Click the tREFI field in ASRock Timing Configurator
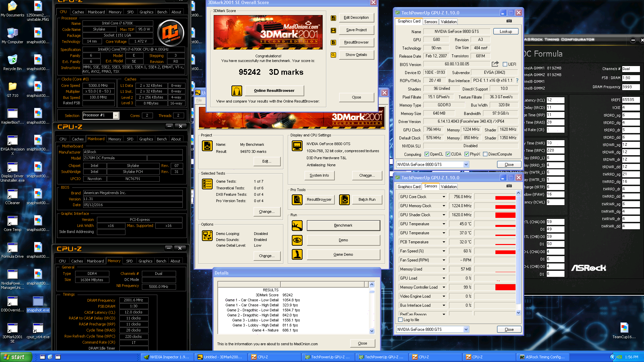 point(631,100)
